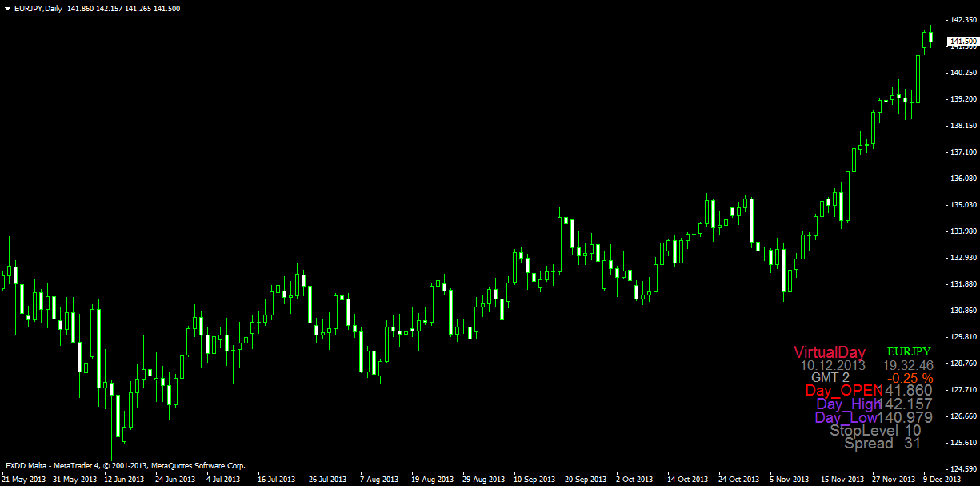Select the red Day_OPEN label
This screenshot has width=980, height=486.
(840, 390)
